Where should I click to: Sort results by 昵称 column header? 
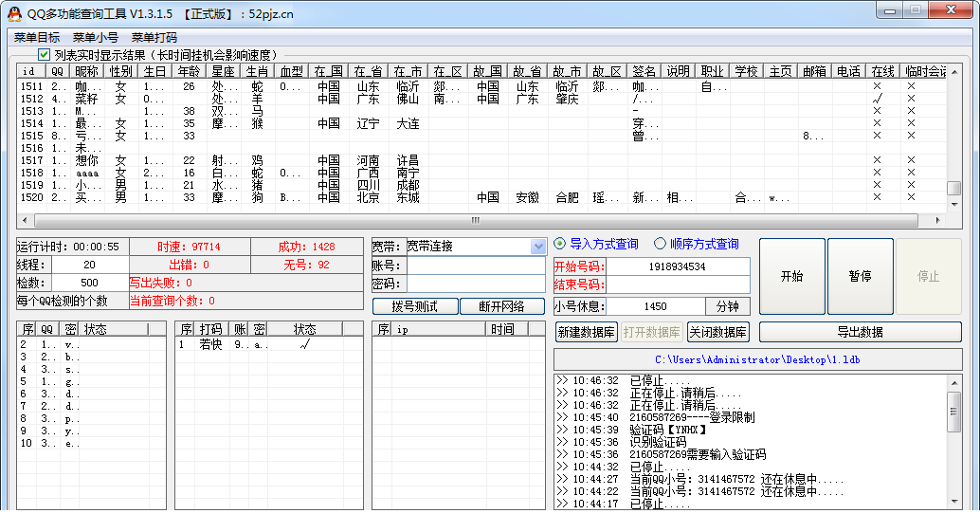point(86,71)
